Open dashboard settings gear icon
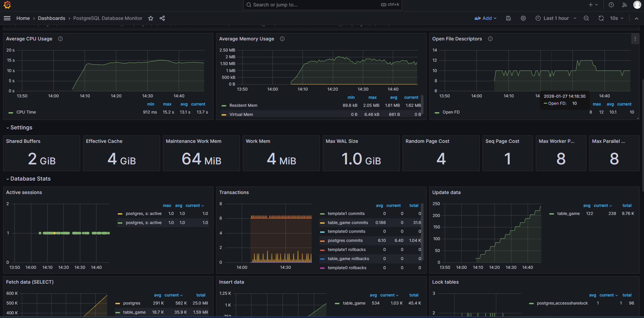This screenshot has width=644, height=318. 523,18
